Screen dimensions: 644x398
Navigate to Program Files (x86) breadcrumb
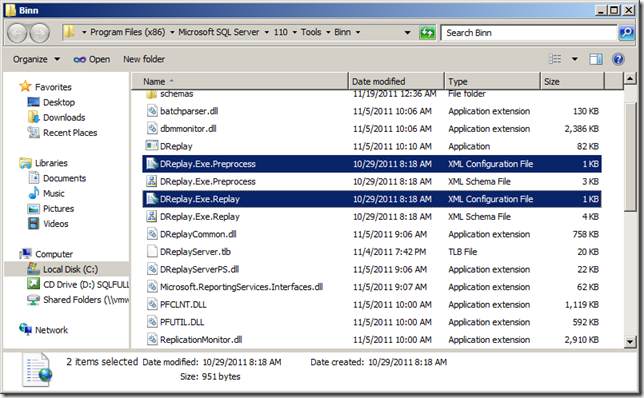(x=128, y=32)
